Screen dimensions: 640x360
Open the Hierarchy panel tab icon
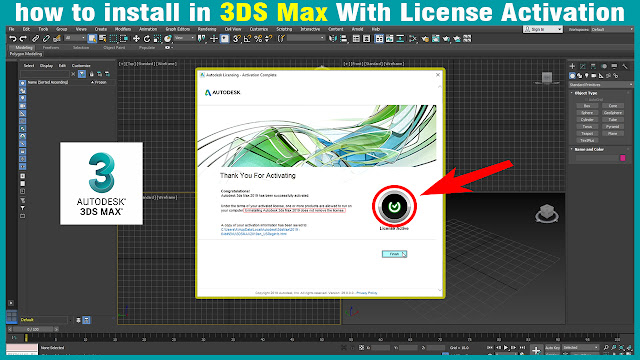[593, 66]
